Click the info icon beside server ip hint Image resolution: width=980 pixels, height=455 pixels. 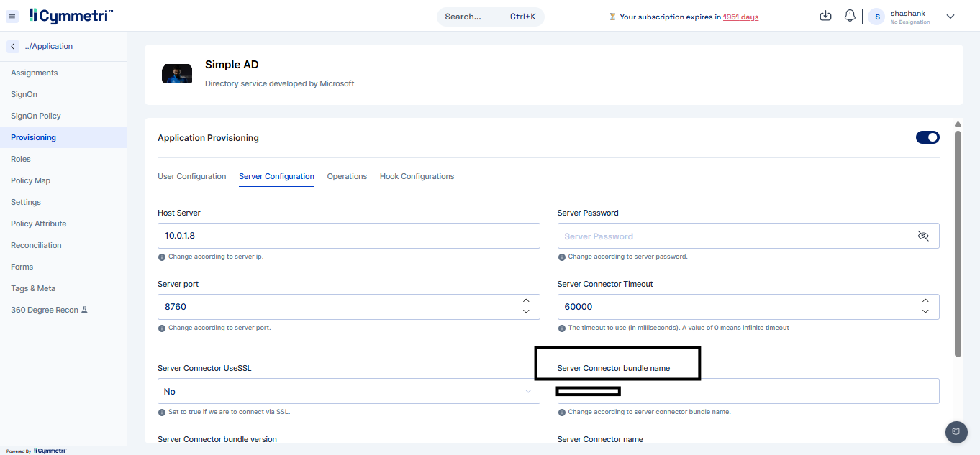click(x=161, y=257)
